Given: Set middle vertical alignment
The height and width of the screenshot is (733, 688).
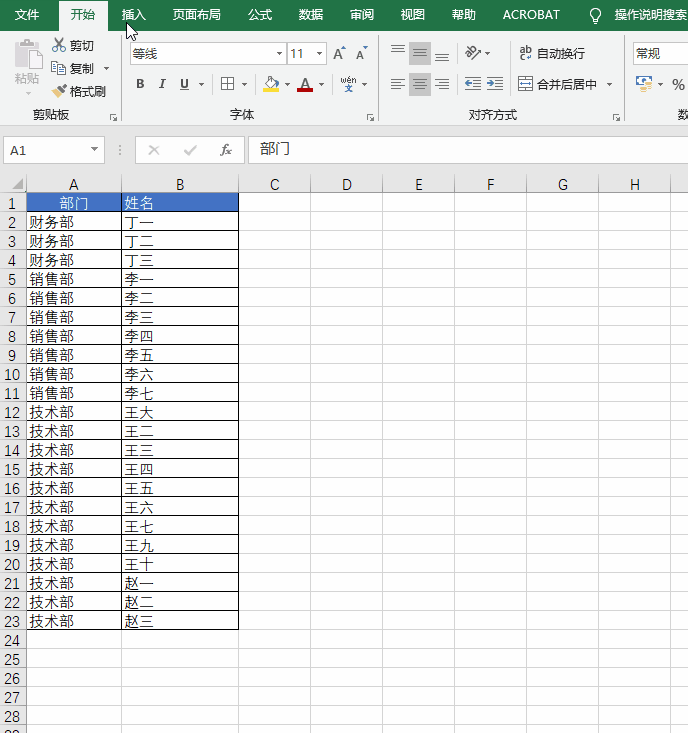Looking at the screenshot, I should coord(420,53).
